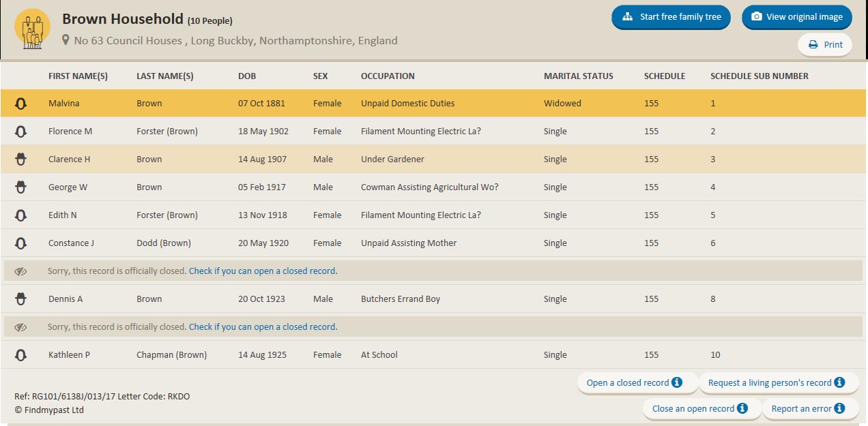Image resolution: width=868 pixels, height=426 pixels.
Task: Click the Brown Household family avatar icon
Action: 32,29
